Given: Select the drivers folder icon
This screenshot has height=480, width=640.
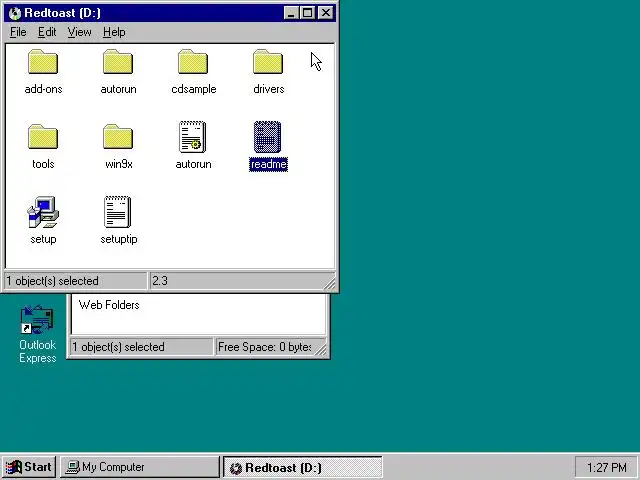Looking at the screenshot, I should click(x=268, y=62).
